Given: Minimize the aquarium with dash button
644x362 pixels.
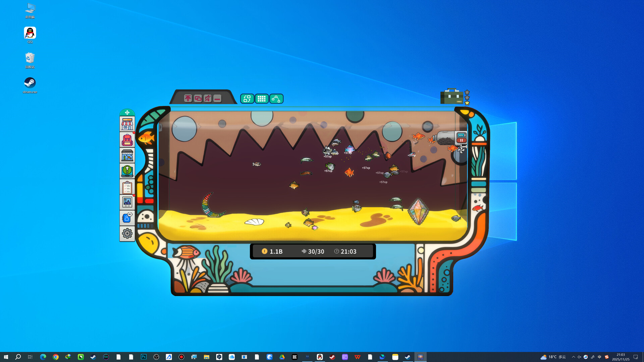Looking at the screenshot, I should tap(217, 99).
